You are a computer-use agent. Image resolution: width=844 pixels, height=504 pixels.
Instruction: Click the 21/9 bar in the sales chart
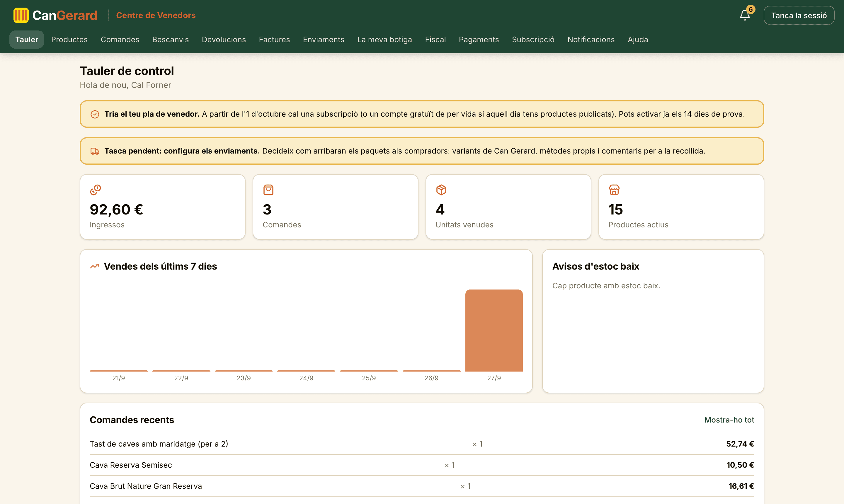(118, 371)
